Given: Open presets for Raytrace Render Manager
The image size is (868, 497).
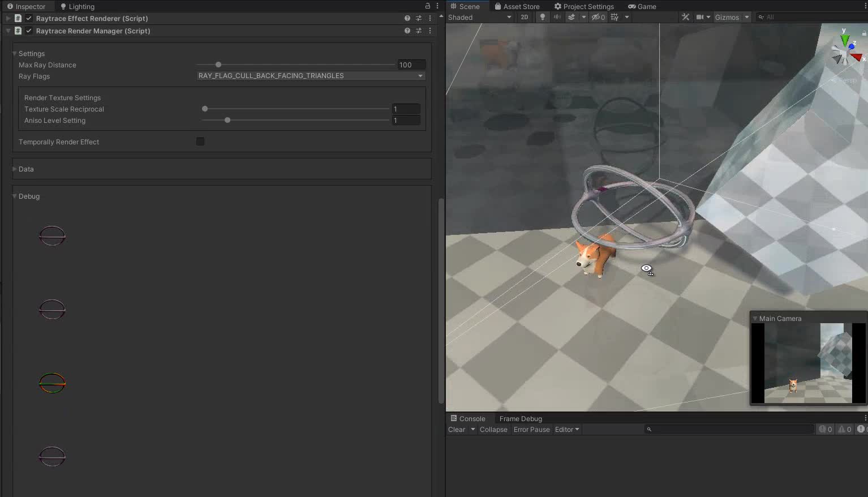Looking at the screenshot, I should [419, 31].
